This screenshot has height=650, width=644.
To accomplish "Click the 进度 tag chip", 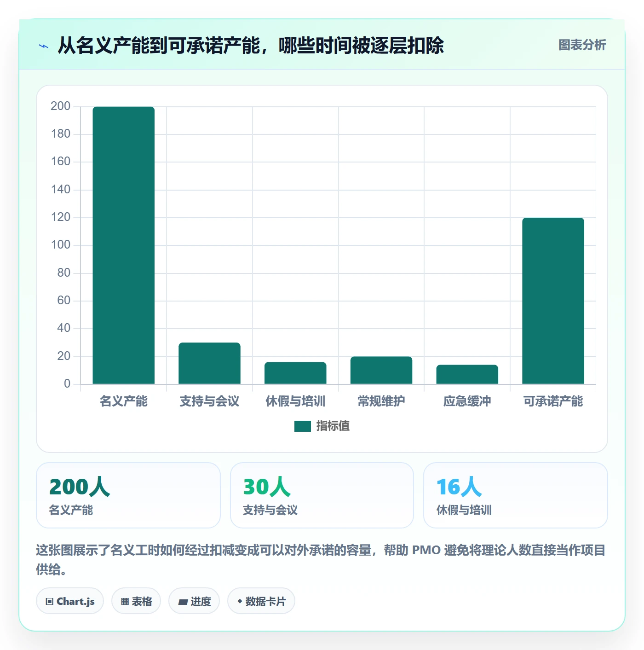I will click(x=194, y=601).
